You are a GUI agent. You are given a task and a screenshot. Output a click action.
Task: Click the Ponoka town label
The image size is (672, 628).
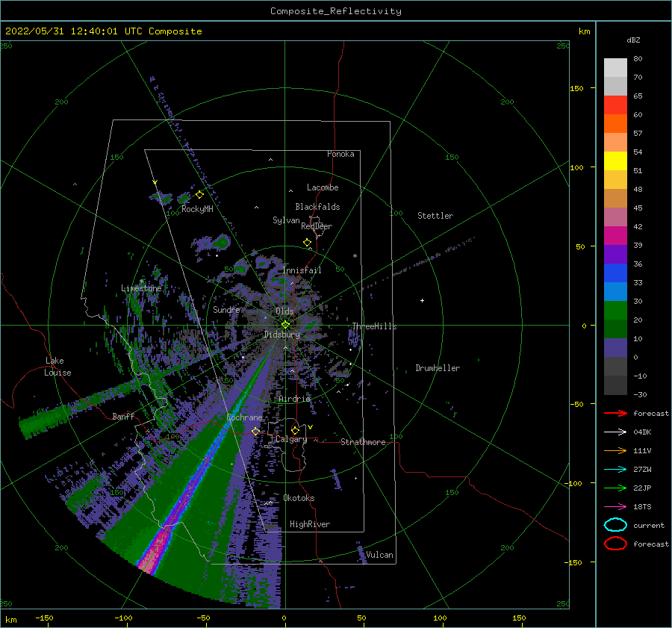[x=340, y=154]
